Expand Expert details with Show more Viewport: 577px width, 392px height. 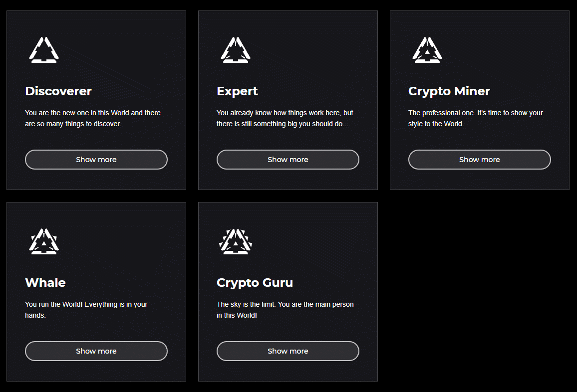pyautogui.click(x=288, y=160)
